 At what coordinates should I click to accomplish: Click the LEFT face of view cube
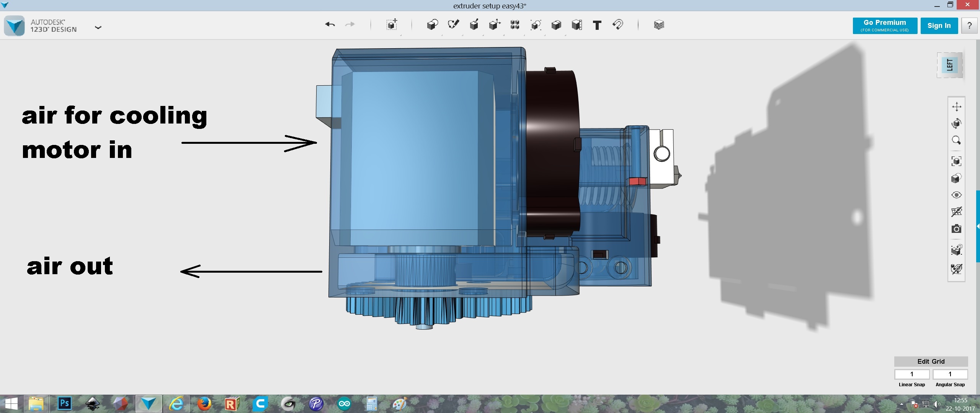(950, 65)
